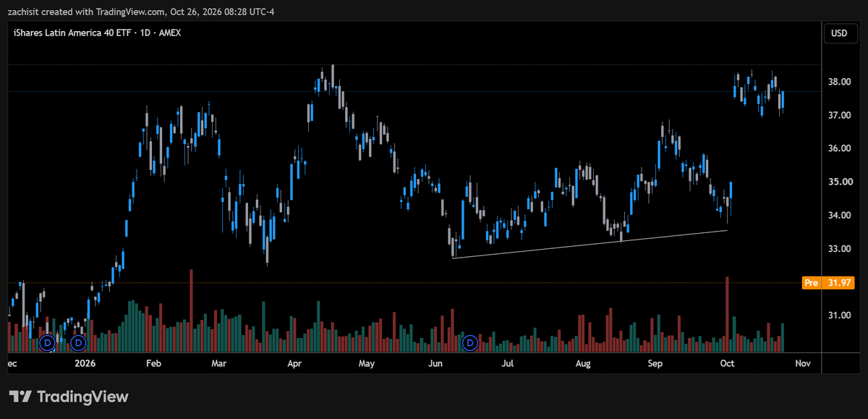Viewport: 868px width, 419px height.
Task: Click the Feb time axis label
Action: 153,363
